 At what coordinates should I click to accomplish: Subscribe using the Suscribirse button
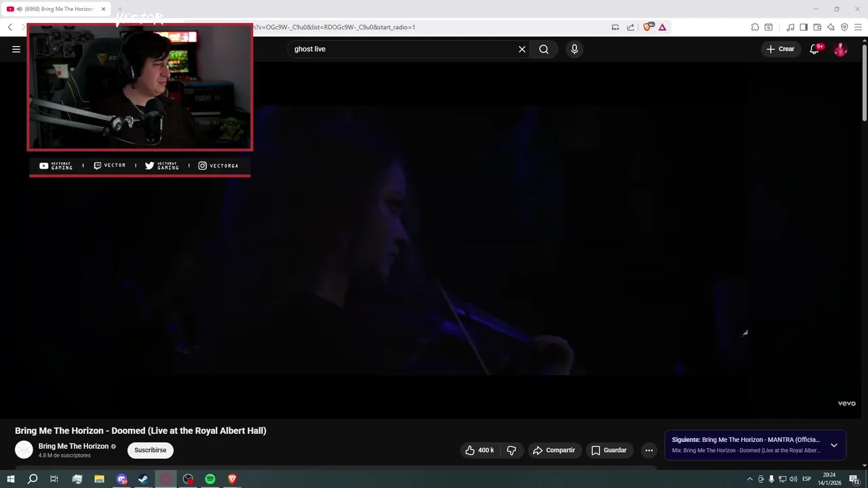151,450
